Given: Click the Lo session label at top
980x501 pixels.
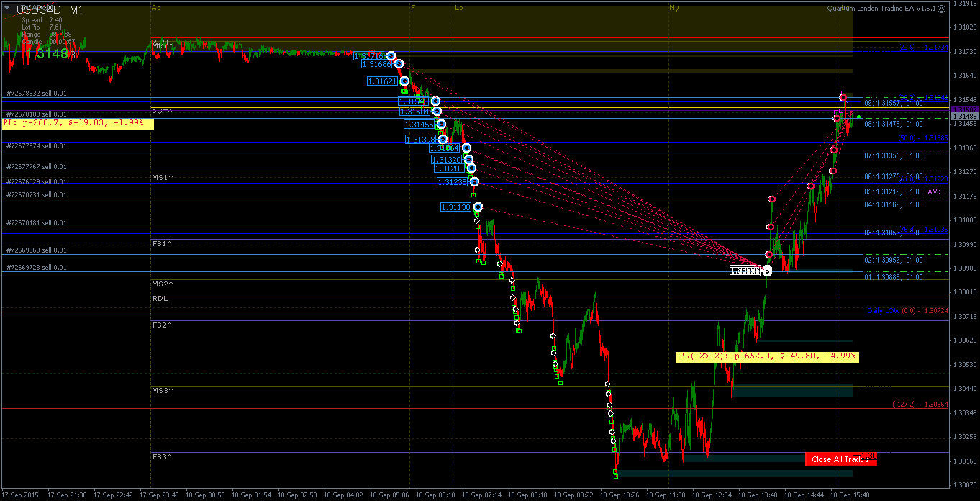Looking at the screenshot, I should [x=459, y=7].
